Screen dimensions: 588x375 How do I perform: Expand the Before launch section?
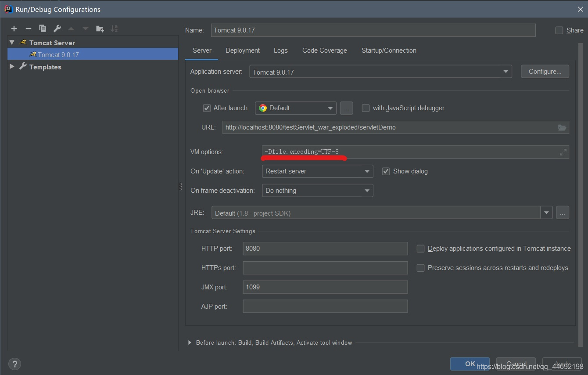(x=190, y=343)
